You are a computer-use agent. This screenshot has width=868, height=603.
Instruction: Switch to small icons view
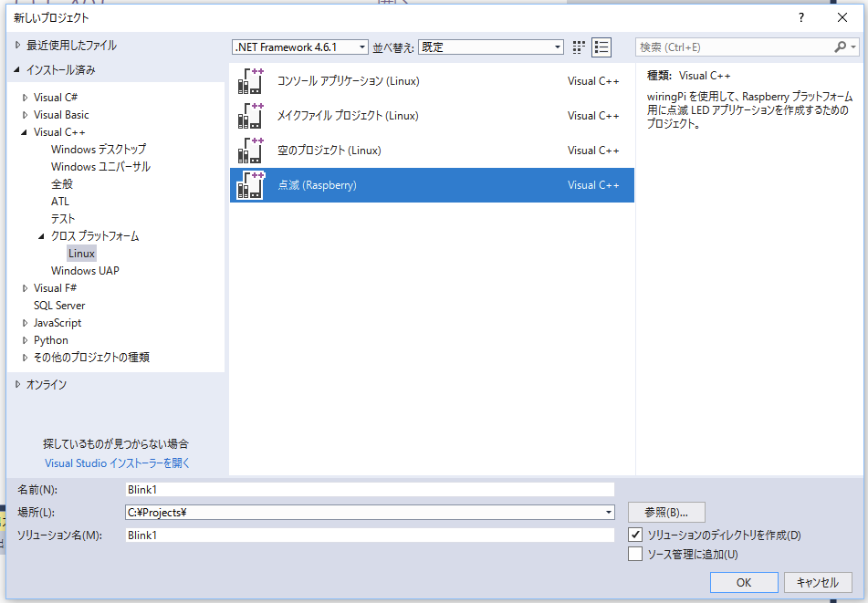pos(579,47)
